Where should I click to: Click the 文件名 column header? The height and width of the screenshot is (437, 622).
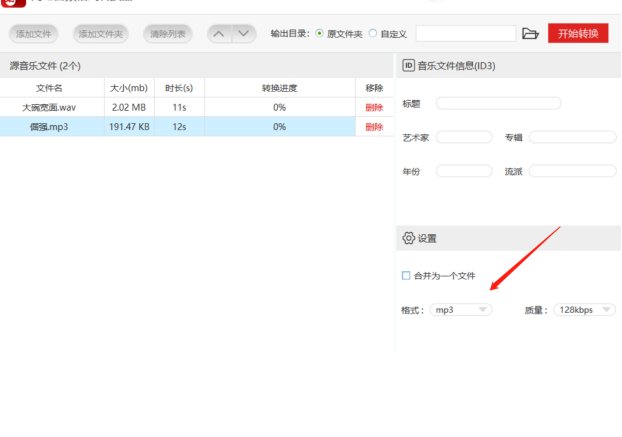49,88
